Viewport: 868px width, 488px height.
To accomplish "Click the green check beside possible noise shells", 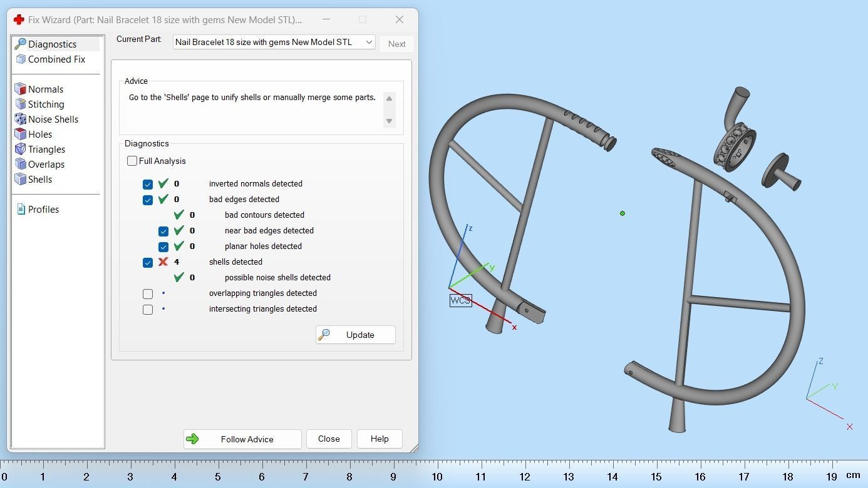I will point(178,277).
